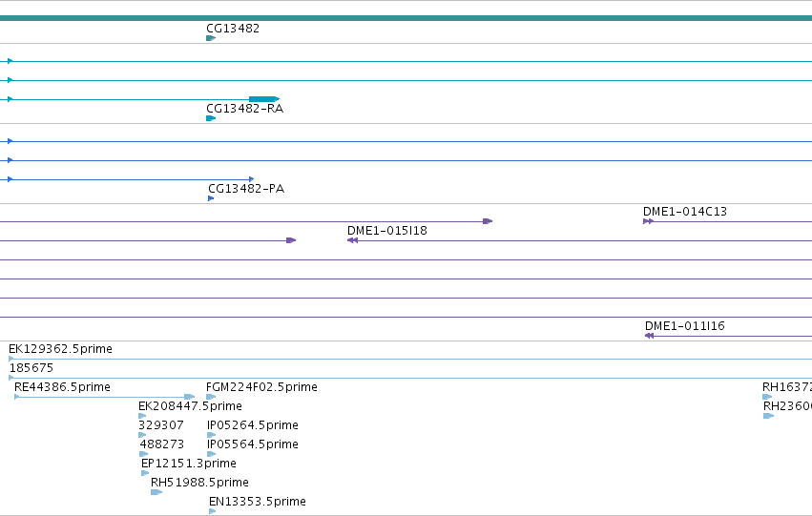Click the teal chromosome bar at top
Screen dimensions: 812x516
pos(406,18)
